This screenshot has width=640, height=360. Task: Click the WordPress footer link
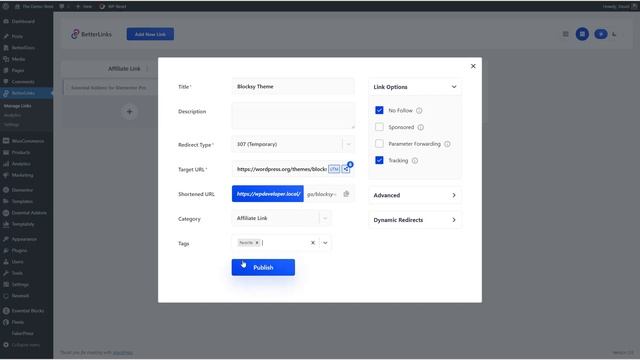click(123, 353)
